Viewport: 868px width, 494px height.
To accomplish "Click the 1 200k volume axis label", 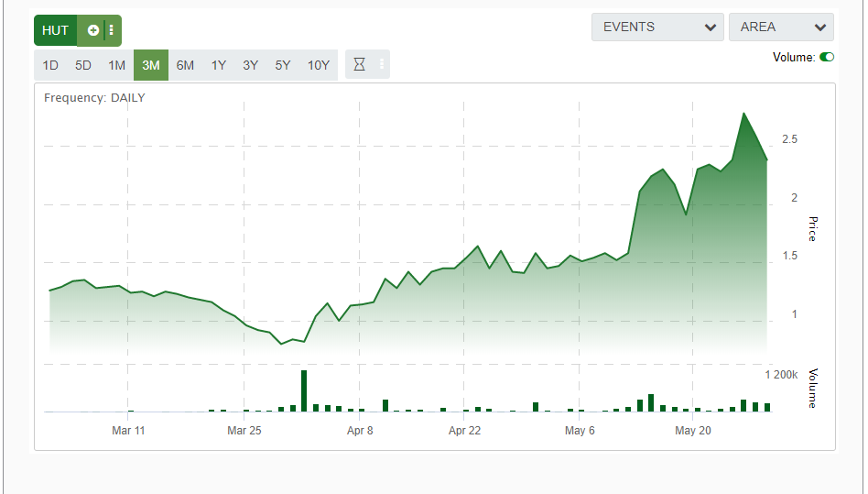I will 781,375.
